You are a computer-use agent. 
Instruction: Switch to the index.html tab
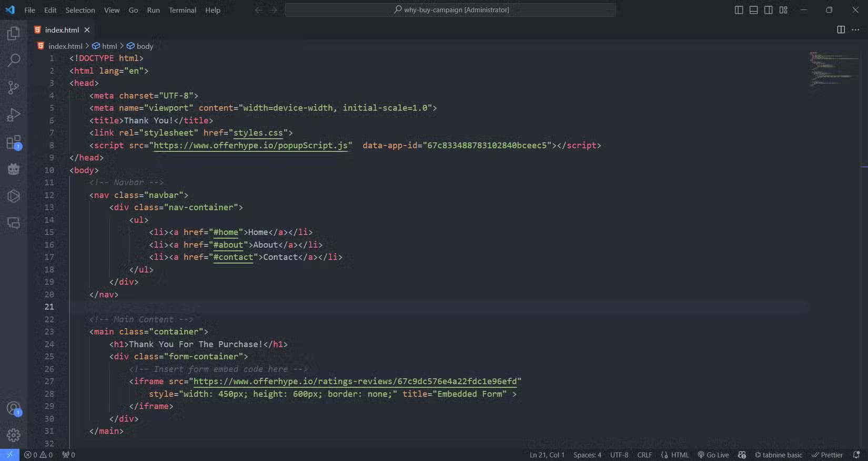[x=62, y=30]
